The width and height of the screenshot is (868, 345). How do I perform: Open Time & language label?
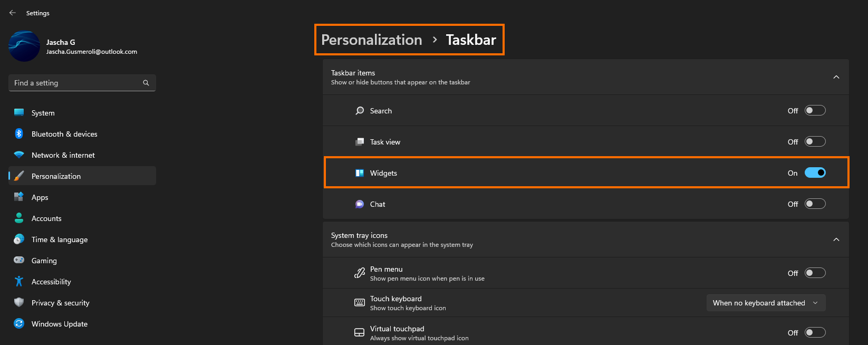[x=60, y=239]
